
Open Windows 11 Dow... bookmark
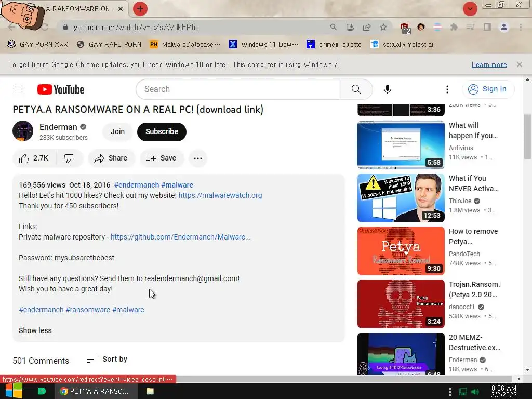point(263,45)
